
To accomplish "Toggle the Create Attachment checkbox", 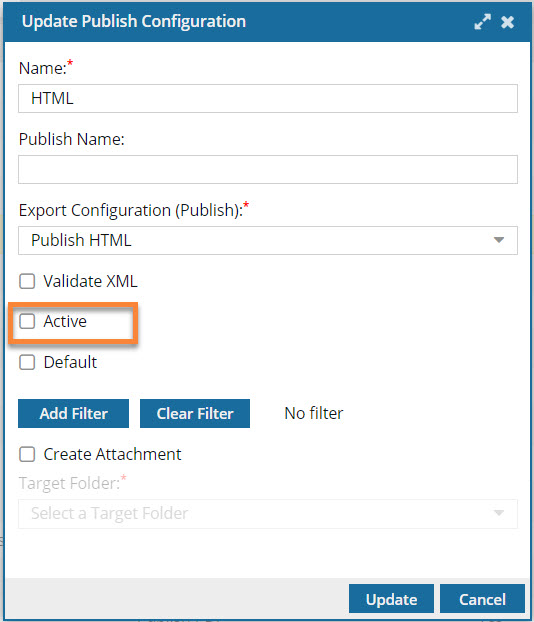I will point(27,454).
